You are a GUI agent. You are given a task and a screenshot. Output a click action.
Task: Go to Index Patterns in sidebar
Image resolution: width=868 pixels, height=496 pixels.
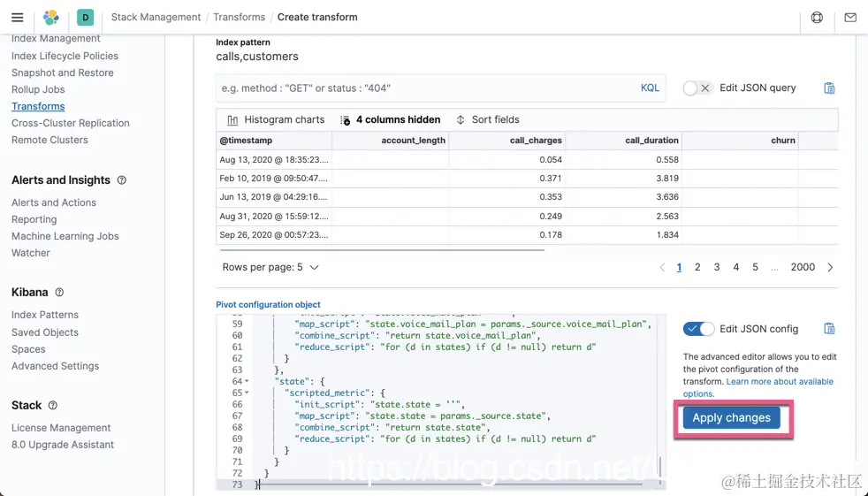pyautogui.click(x=45, y=315)
